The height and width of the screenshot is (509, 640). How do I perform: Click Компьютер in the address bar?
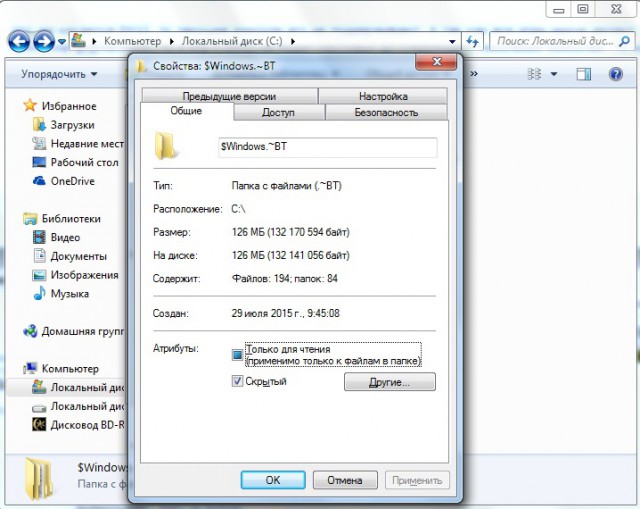[132, 41]
